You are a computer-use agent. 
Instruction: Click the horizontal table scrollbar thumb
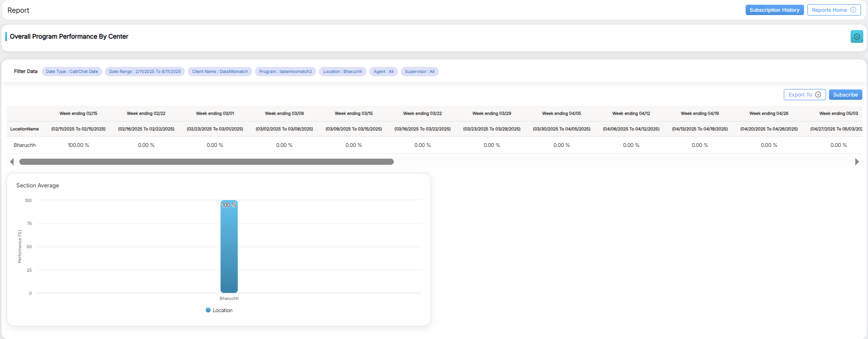tap(206, 162)
